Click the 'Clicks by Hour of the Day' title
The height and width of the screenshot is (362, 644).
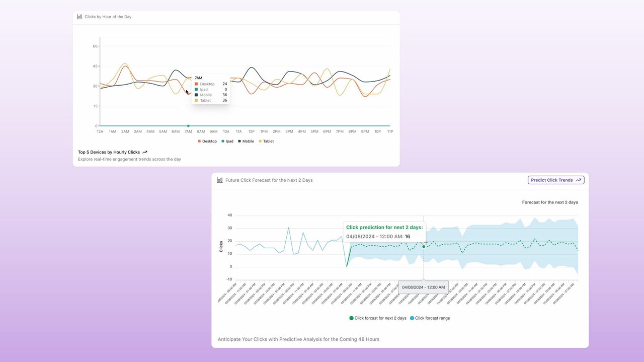pyautogui.click(x=108, y=17)
